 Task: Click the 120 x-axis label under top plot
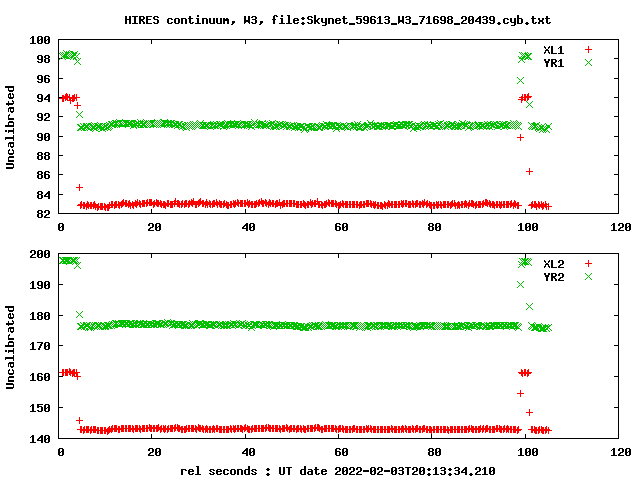(620, 227)
